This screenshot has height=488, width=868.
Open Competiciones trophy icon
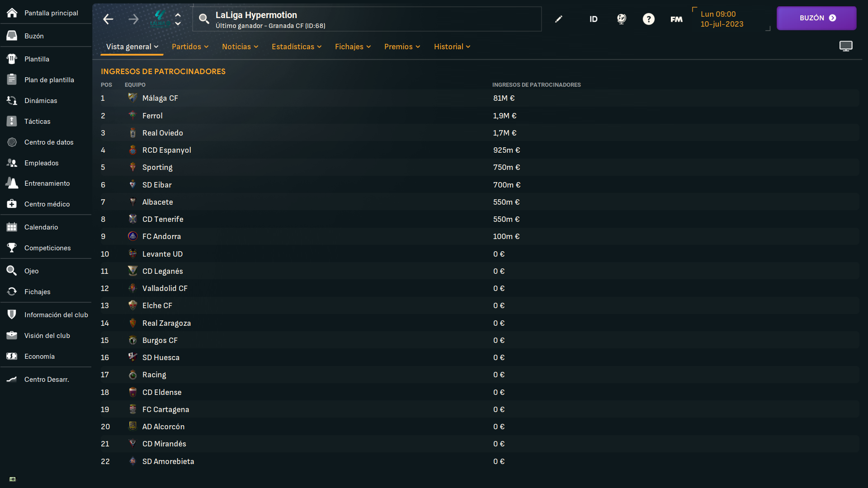(12, 248)
